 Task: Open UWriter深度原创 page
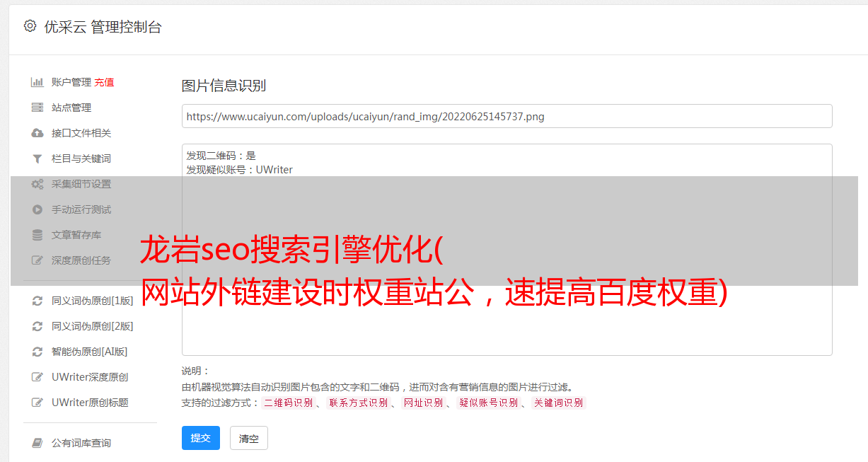click(x=90, y=377)
